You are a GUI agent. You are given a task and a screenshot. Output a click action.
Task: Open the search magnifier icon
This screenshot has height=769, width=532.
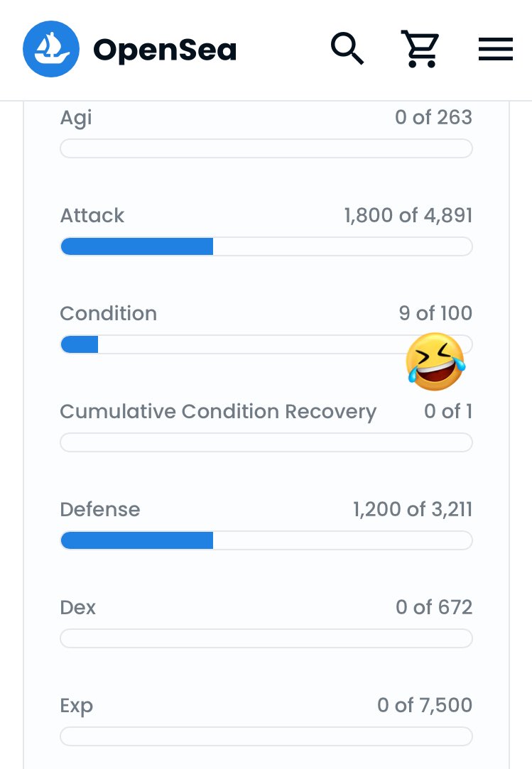(x=347, y=48)
